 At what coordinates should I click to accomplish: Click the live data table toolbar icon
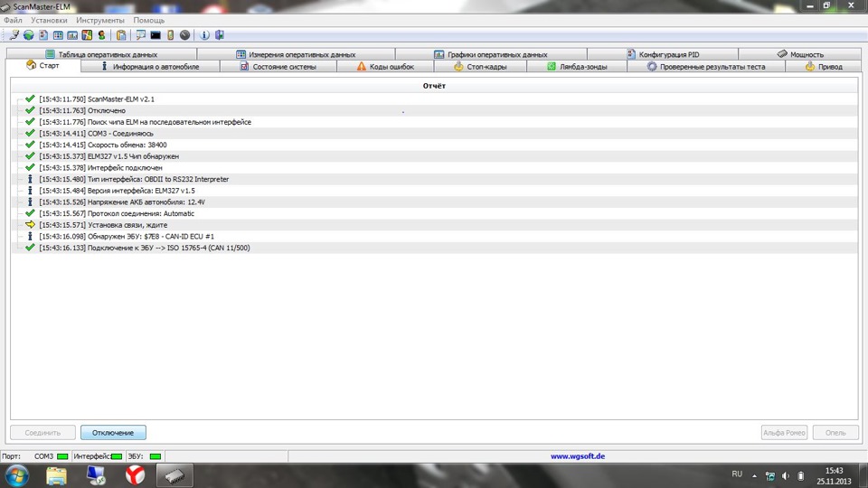tap(58, 35)
